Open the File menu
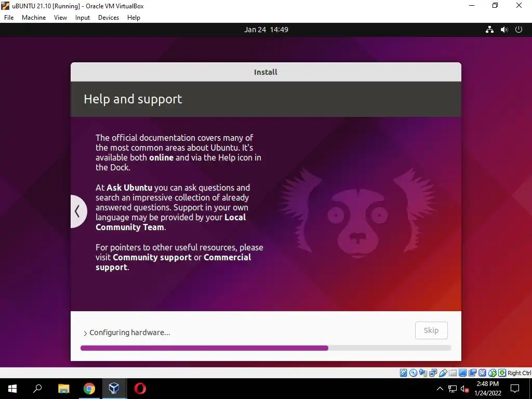This screenshot has width=532, height=399. pos(9,18)
